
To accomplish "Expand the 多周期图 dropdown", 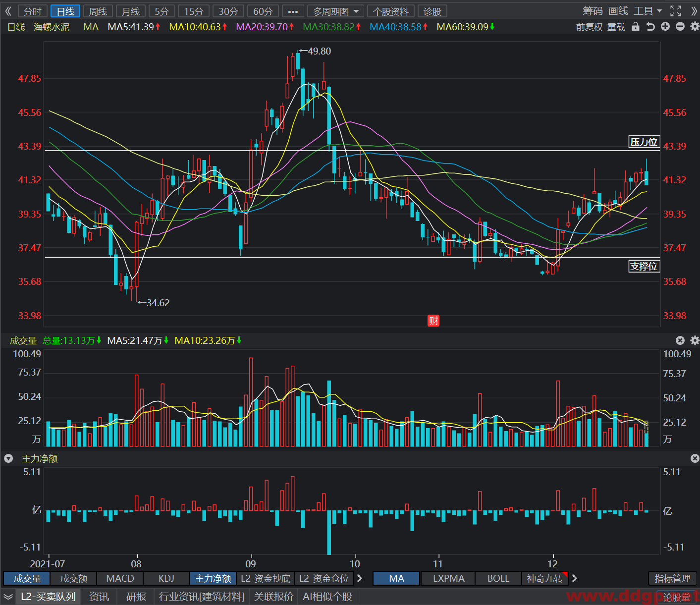I will (335, 11).
